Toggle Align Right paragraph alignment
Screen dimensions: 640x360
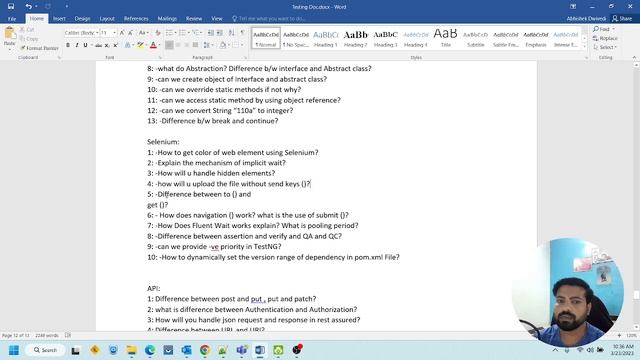pyautogui.click(x=187, y=45)
